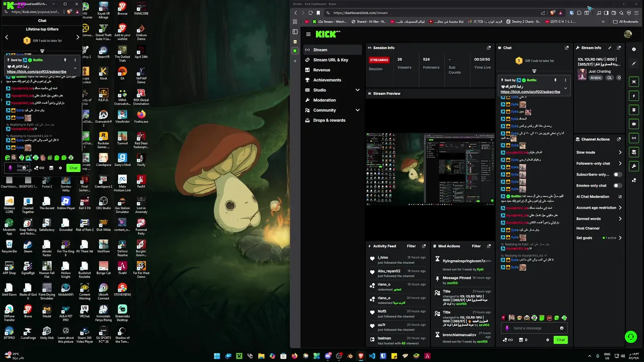Open the Brave Shields icon in address bar
Viewport: 644px width, 362px height.
[553, 13]
